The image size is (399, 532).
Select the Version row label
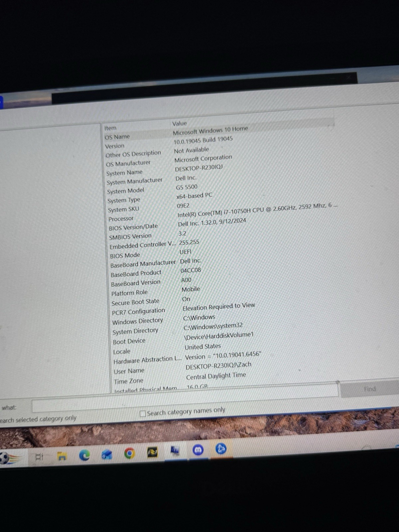pyautogui.click(x=115, y=146)
